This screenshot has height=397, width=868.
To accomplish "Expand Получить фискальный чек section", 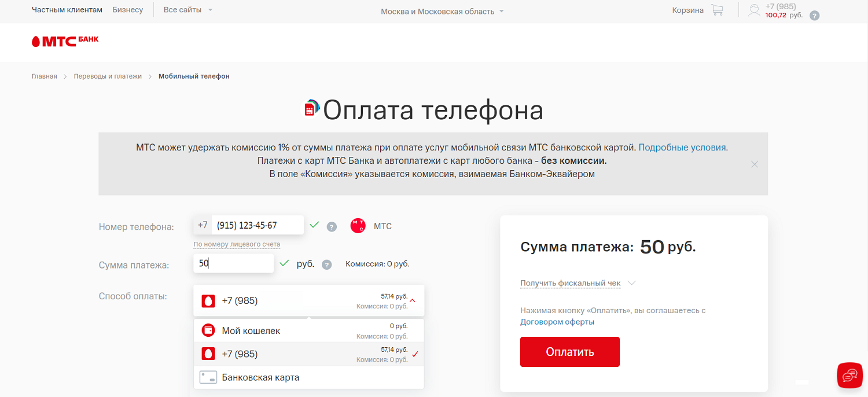I will click(578, 283).
